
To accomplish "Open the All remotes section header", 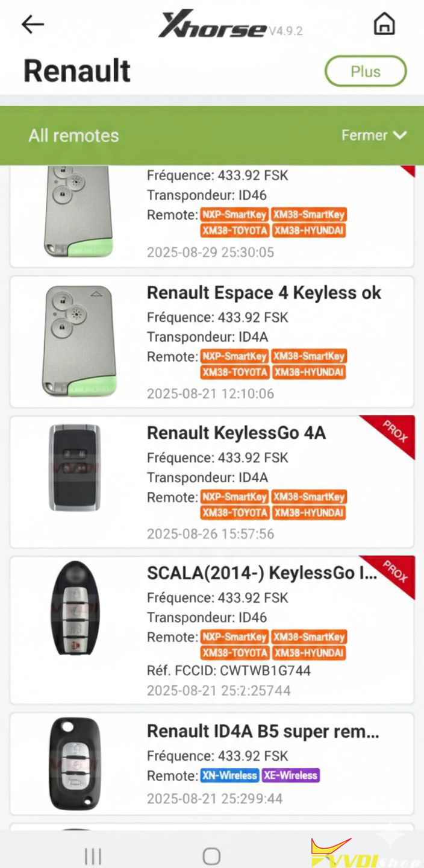I will pos(73,136).
